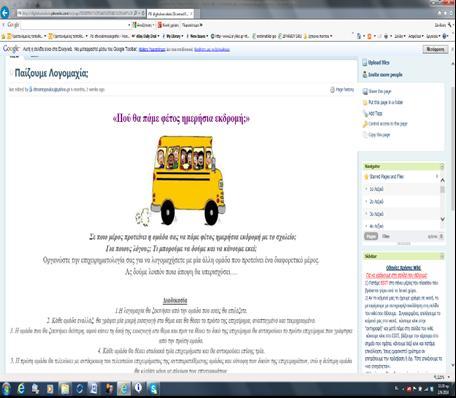The width and height of the screenshot is (456, 398).
Task: Click the page title 'Παίζουμε Λογομαχία;'
Action: click(x=52, y=73)
